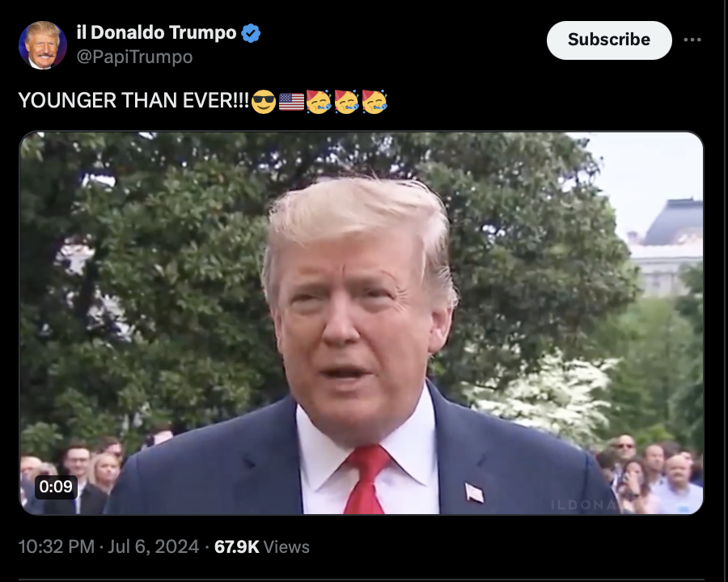The width and height of the screenshot is (728, 582).
Task: Click the @PapiTrumpo handle
Action: (x=134, y=57)
